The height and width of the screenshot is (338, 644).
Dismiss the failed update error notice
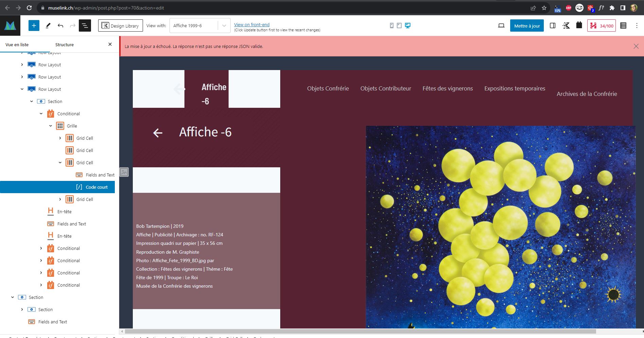pos(636,46)
